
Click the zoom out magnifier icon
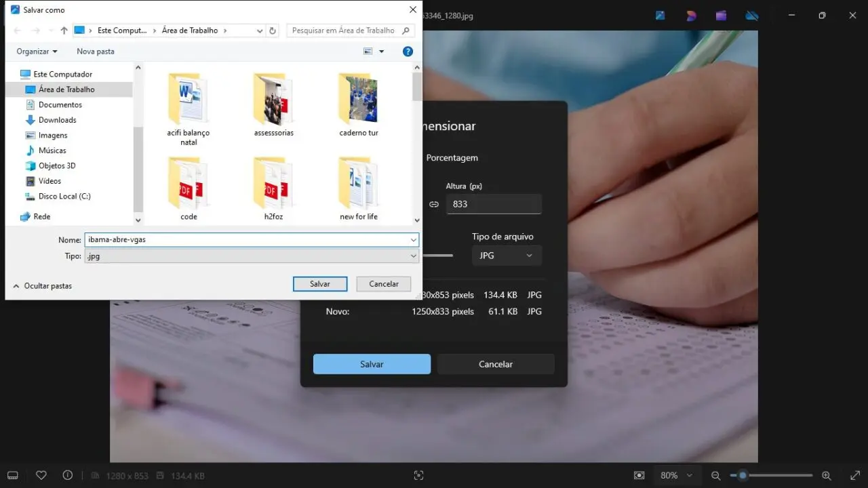pyautogui.click(x=716, y=476)
